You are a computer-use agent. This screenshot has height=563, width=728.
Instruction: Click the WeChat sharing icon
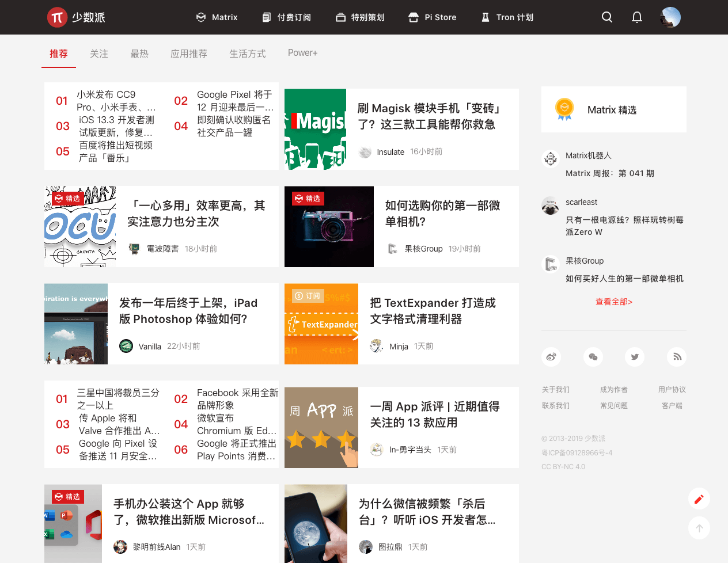[x=593, y=357]
